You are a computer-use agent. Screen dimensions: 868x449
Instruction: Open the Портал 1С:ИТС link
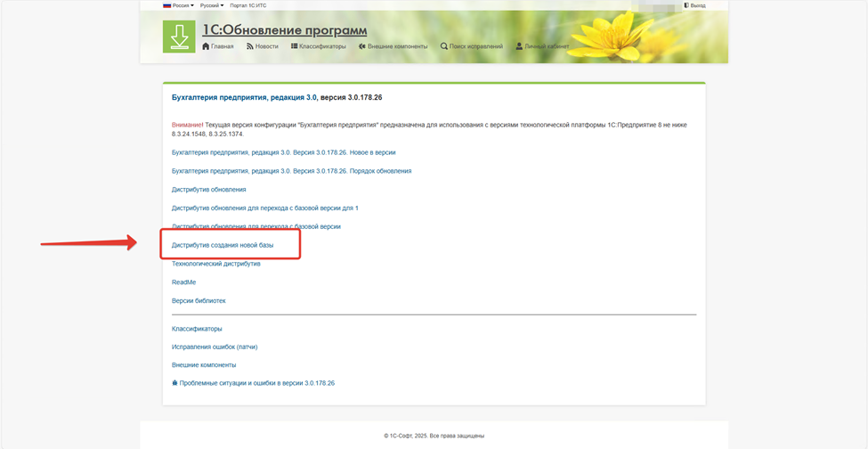tap(247, 5)
